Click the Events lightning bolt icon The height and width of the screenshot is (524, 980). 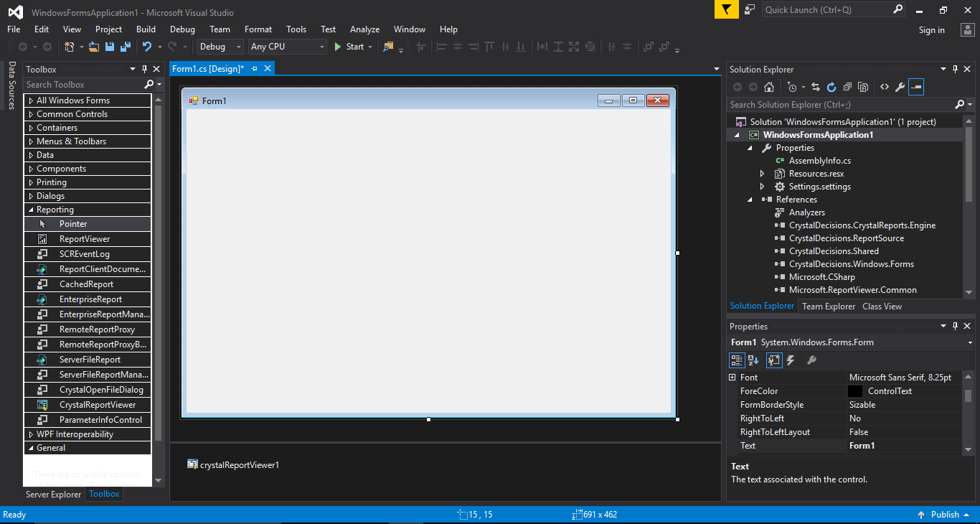tap(791, 360)
